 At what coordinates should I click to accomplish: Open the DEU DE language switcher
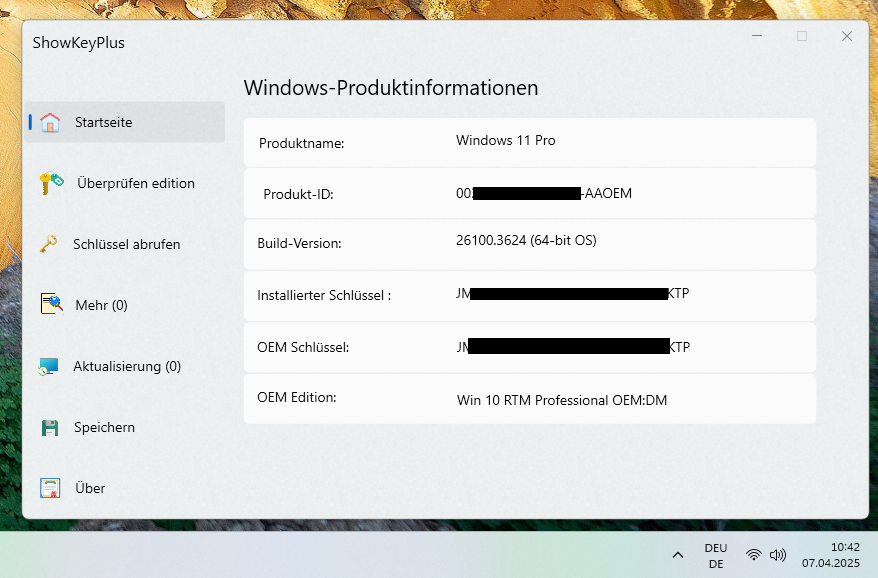(716, 556)
